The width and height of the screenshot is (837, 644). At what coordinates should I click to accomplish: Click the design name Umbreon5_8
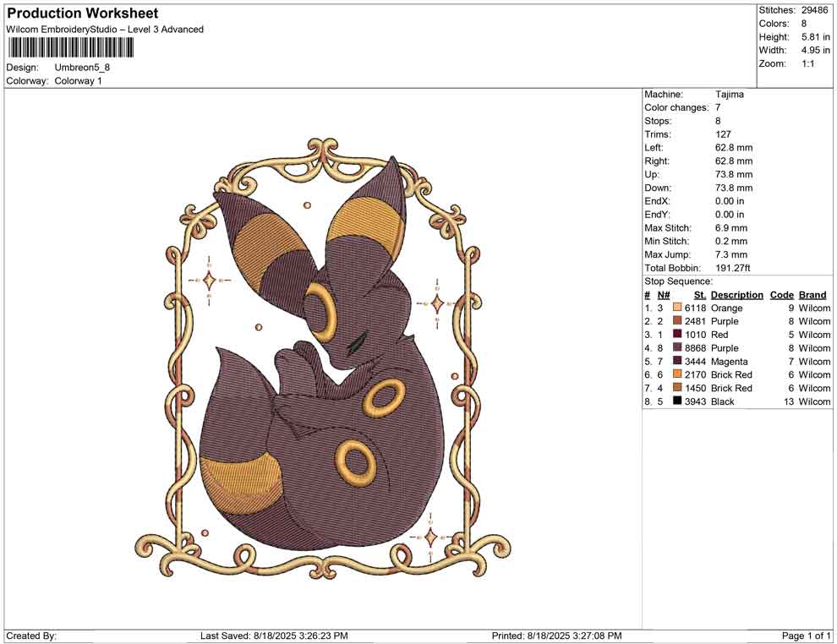pyautogui.click(x=82, y=68)
